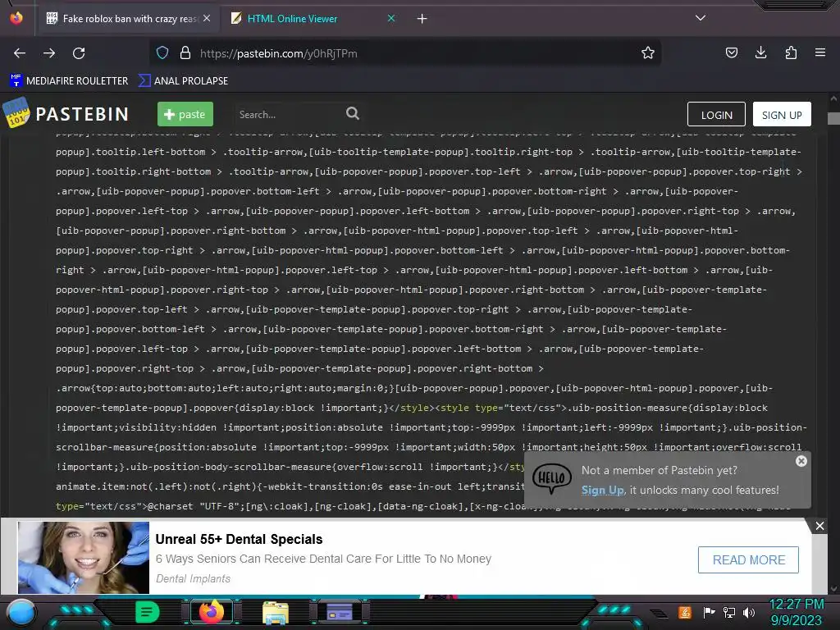Bookmark this page with star icon
This screenshot has width=840, height=630.
648,52
